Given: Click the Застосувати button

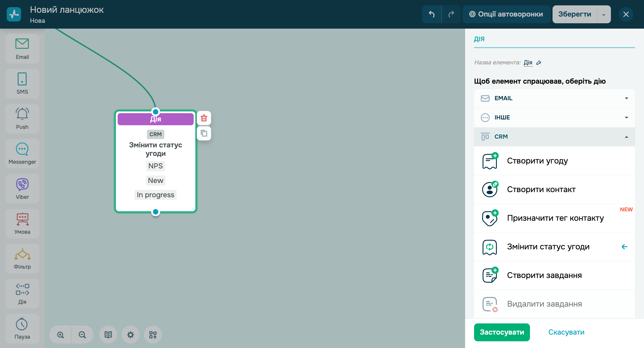Looking at the screenshot, I should (x=502, y=332).
